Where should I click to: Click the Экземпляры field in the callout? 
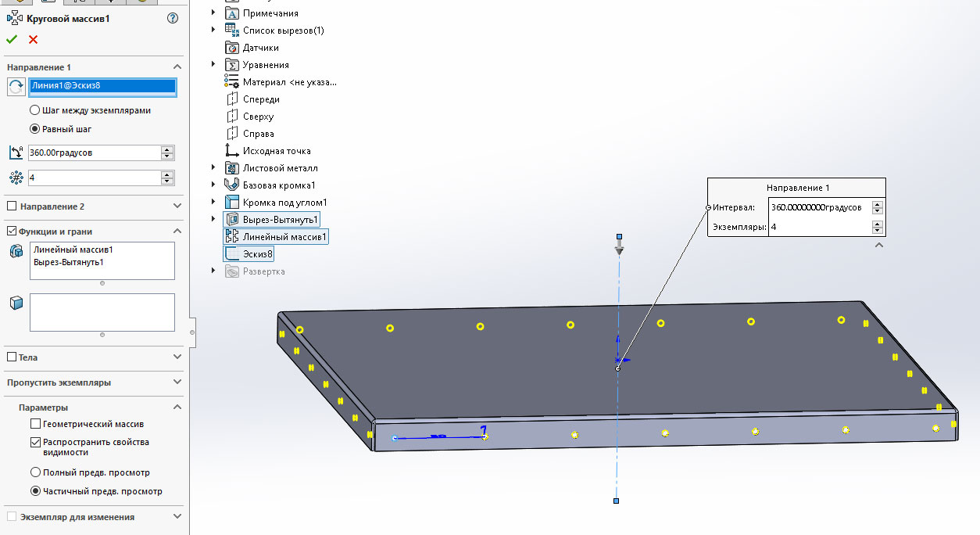point(820,227)
